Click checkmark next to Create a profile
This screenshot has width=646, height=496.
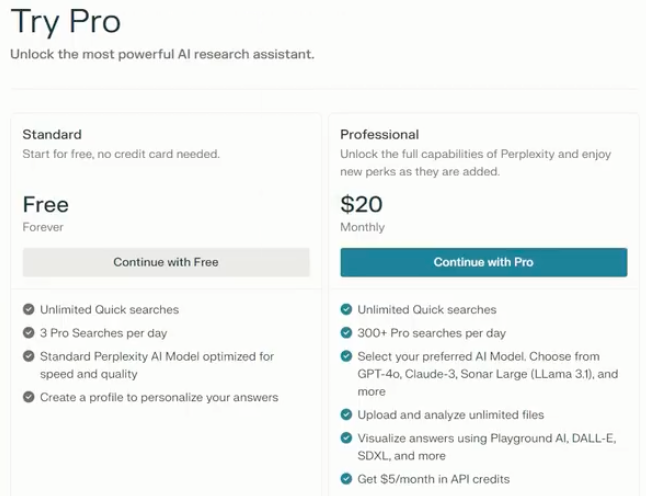tap(28, 397)
